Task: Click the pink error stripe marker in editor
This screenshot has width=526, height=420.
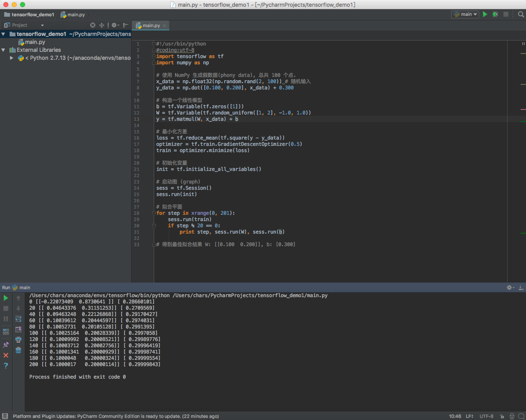Action: 523,109
